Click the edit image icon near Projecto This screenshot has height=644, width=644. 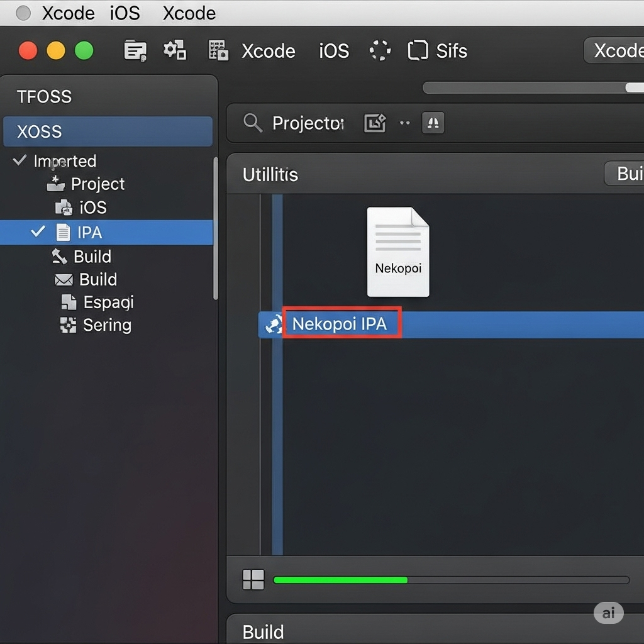pos(375,123)
